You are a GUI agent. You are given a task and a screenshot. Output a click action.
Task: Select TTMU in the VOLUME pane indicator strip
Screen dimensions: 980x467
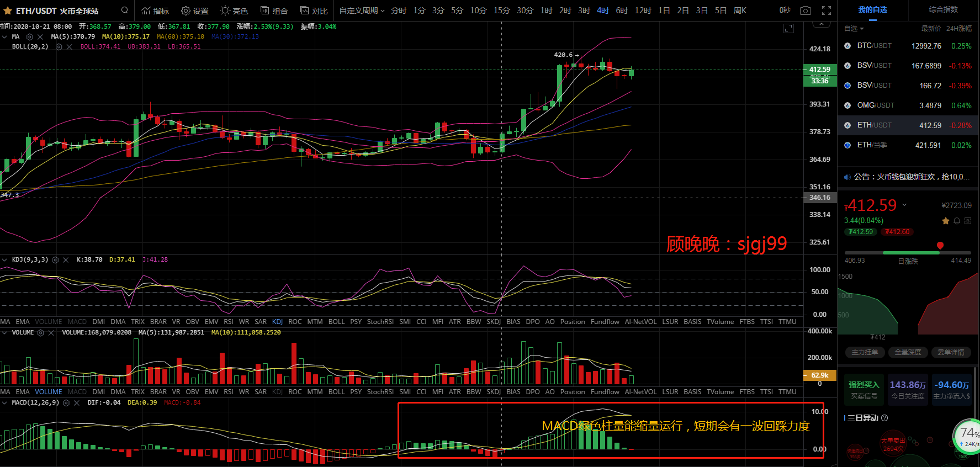point(787,392)
